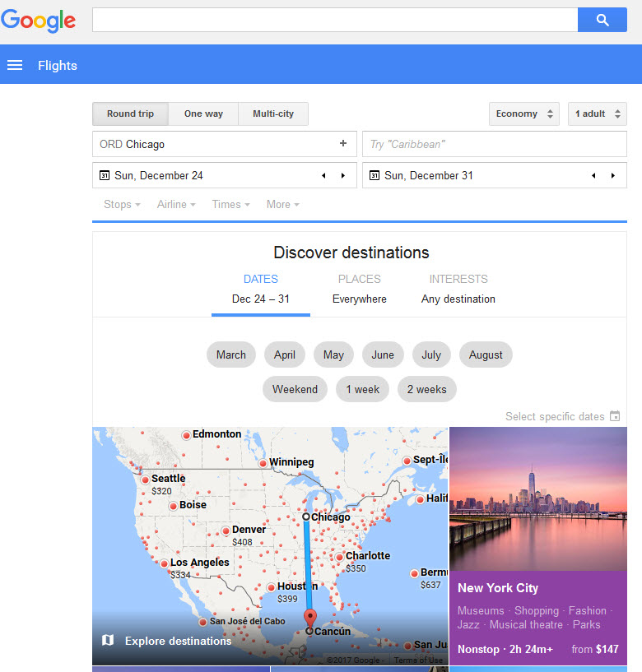Viewport: 642px width, 672px height.
Task: Click Explore destinations on the map
Action: pos(178,641)
